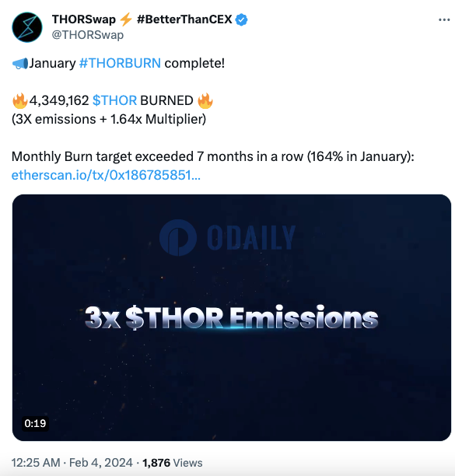
Task: Click the Monthly Burn target sentence
Action: pos(213,156)
